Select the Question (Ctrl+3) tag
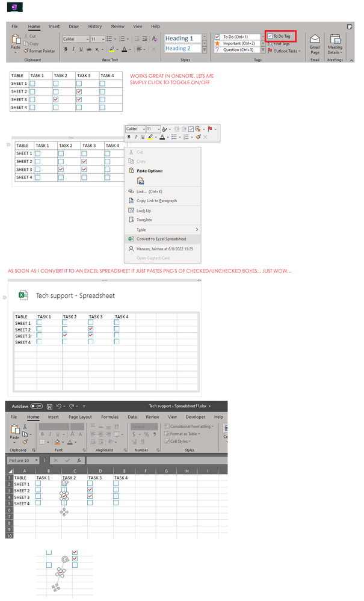The image size is (364, 601). pos(237,50)
